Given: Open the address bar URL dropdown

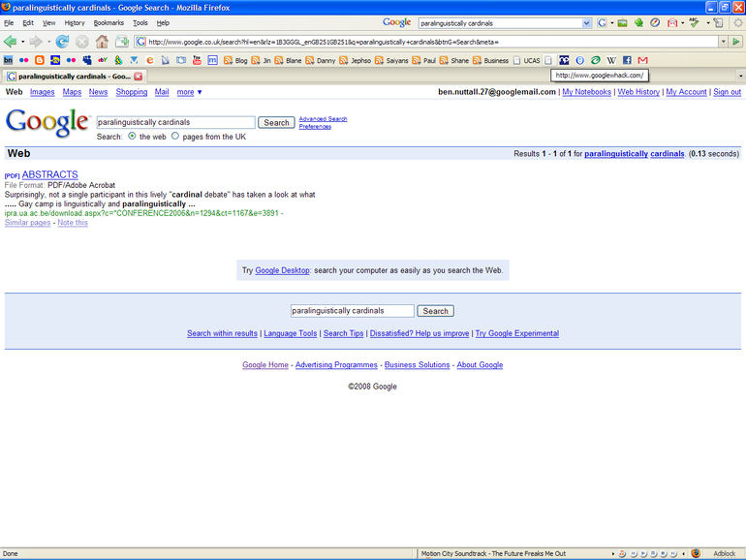Looking at the screenshot, I should [723, 42].
